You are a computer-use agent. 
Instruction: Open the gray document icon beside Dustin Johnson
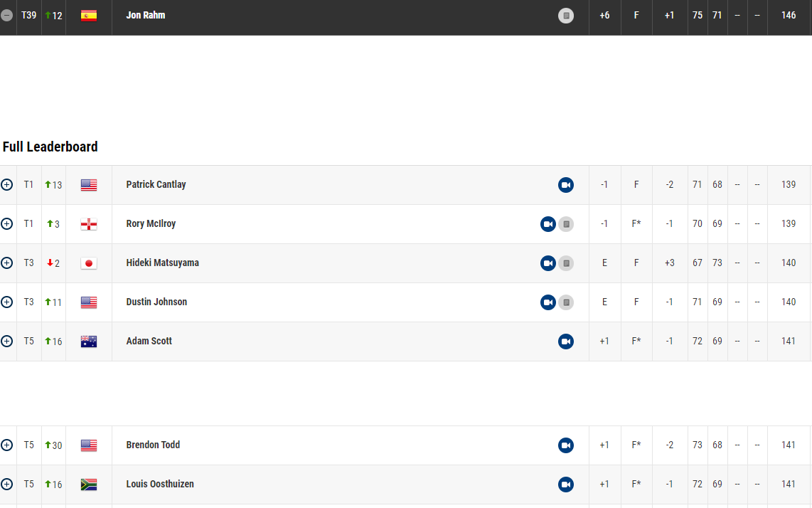[566, 302]
